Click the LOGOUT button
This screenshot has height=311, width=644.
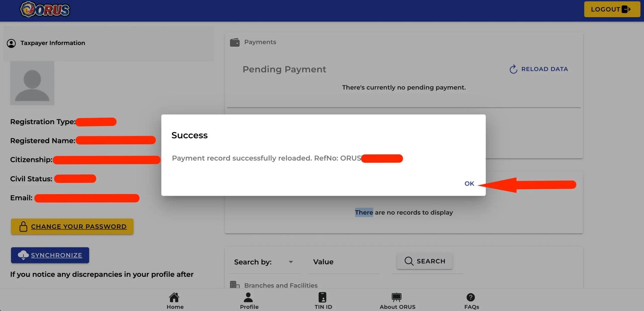[x=612, y=9]
